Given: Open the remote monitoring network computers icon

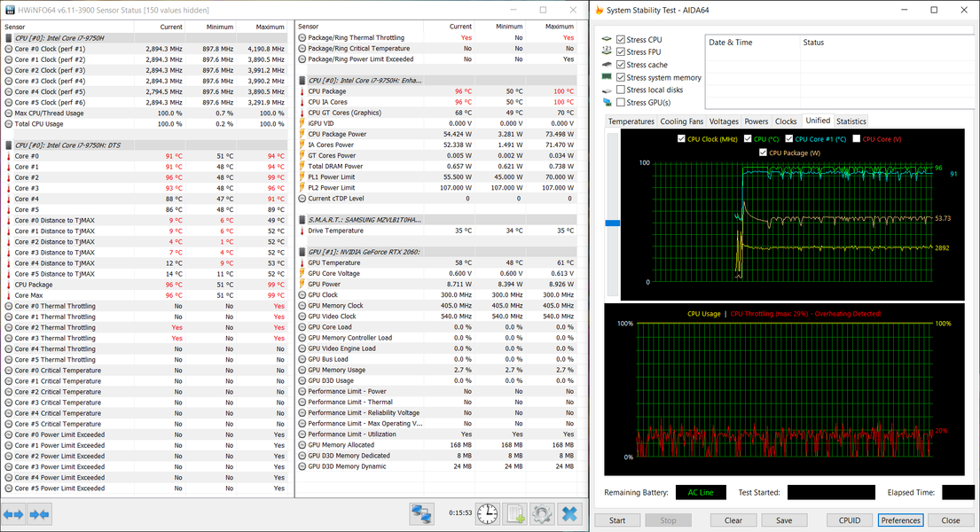Looking at the screenshot, I should 422,514.
